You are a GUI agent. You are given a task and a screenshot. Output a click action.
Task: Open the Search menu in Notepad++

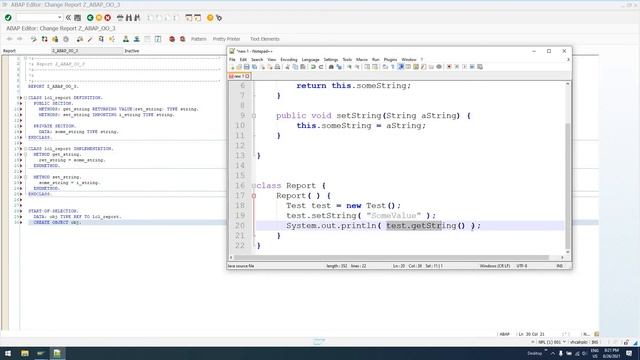[257, 60]
